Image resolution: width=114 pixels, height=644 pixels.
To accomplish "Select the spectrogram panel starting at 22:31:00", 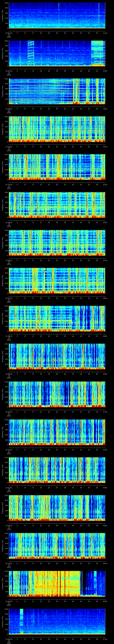I will pos(57,54).
